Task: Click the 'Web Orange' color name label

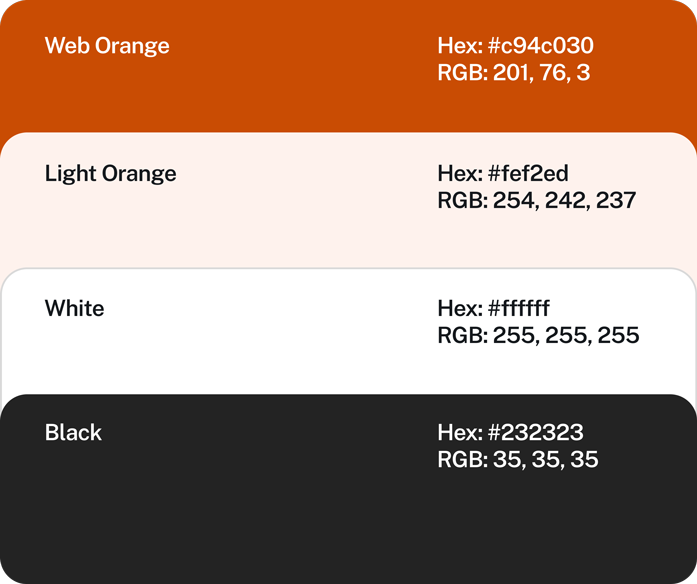Action: point(107,46)
